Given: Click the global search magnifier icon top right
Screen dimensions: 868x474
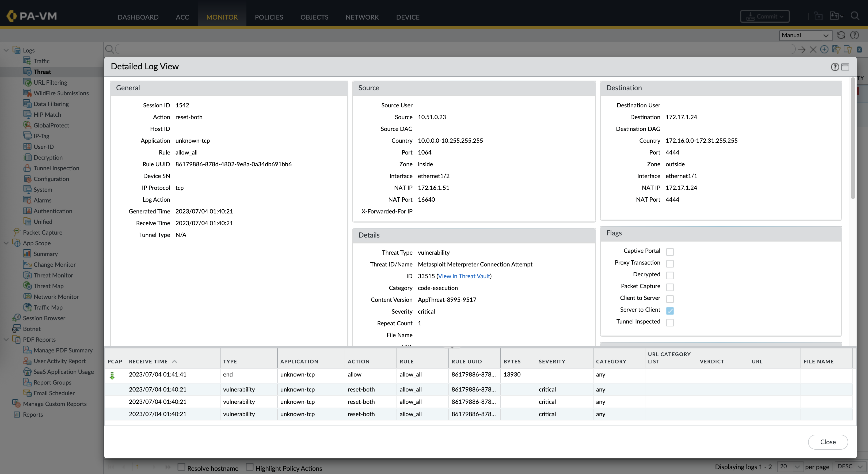Looking at the screenshot, I should (855, 16).
